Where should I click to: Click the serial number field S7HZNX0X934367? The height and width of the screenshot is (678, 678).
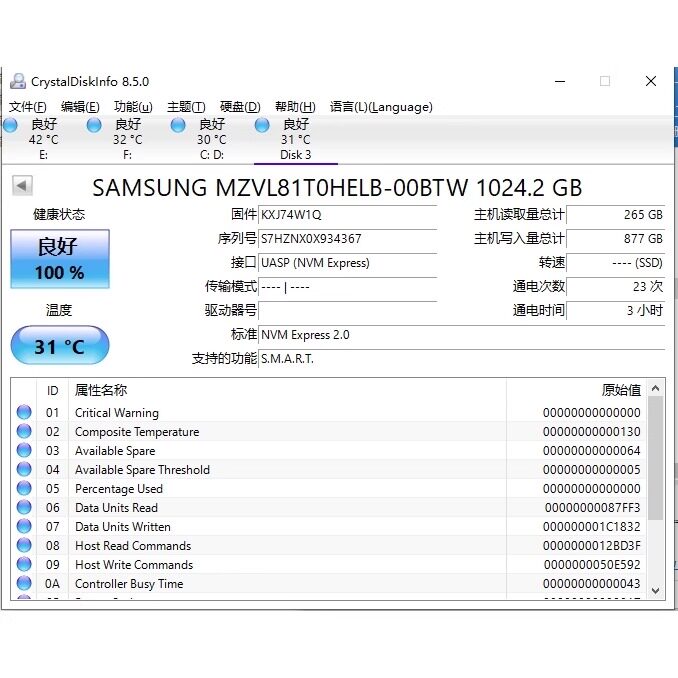[x=348, y=239]
